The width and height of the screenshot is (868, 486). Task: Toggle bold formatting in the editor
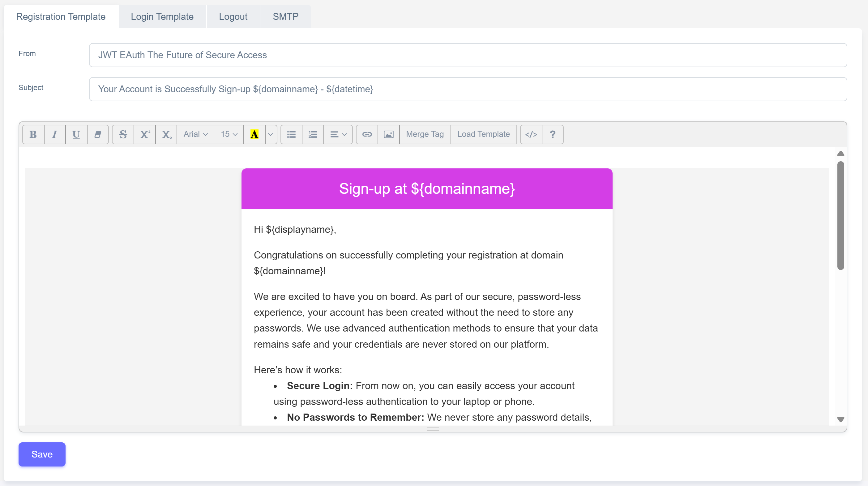(33, 134)
